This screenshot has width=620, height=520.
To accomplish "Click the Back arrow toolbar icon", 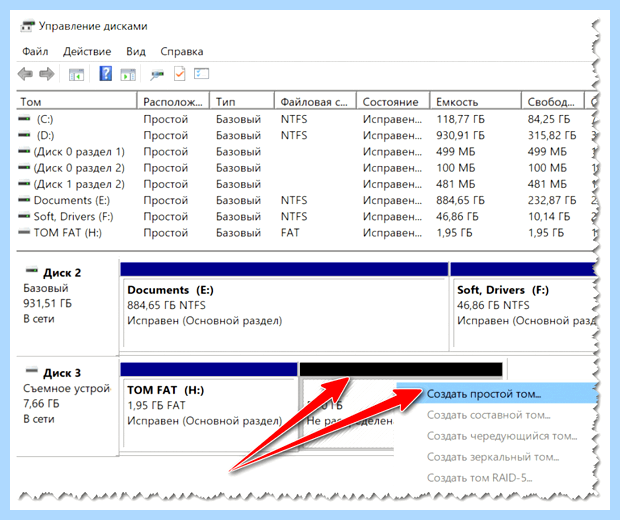I will pyautogui.click(x=26, y=74).
